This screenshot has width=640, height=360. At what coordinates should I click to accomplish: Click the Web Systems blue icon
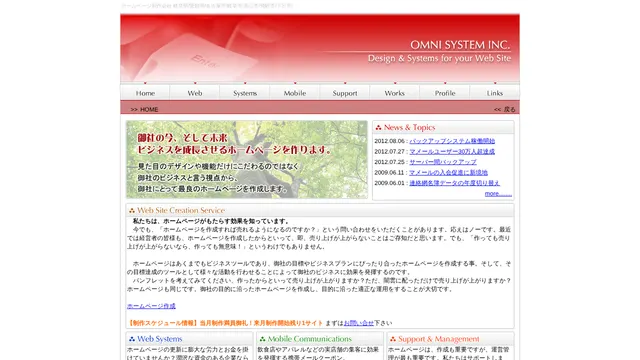pos(131,339)
